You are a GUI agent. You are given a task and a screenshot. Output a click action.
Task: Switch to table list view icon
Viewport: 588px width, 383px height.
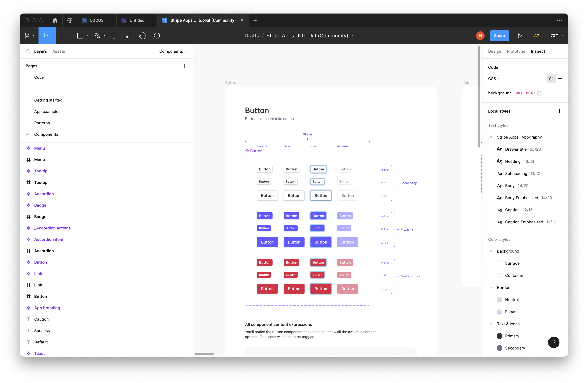pos(560,79)
